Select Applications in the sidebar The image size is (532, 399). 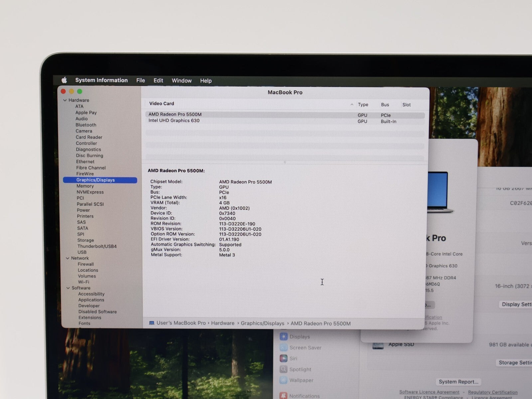coord(91,300)
